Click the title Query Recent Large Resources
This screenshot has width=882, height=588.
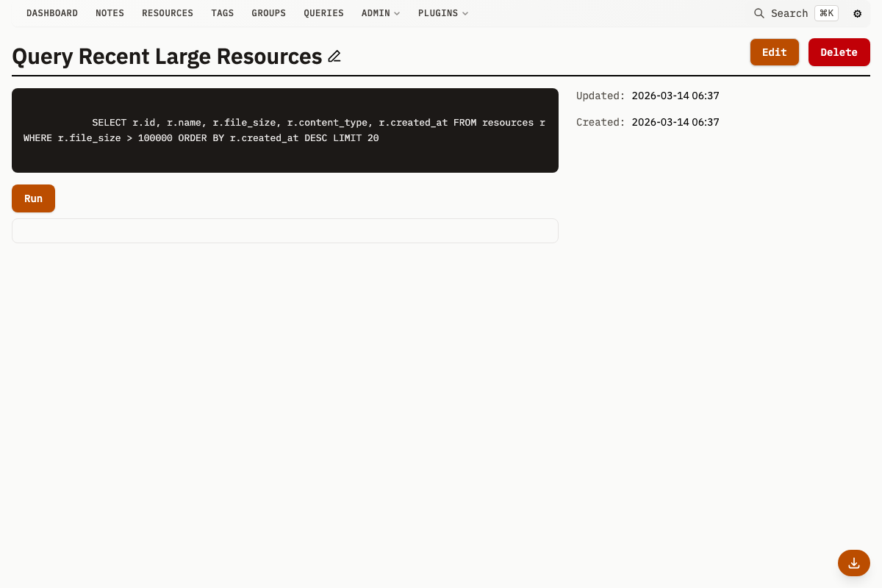pos(168,56)
